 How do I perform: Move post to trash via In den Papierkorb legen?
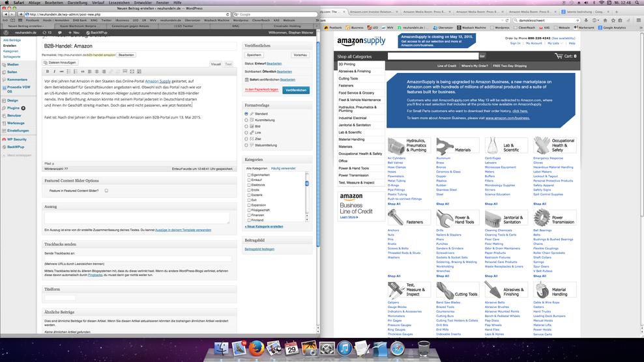[261, 89]
